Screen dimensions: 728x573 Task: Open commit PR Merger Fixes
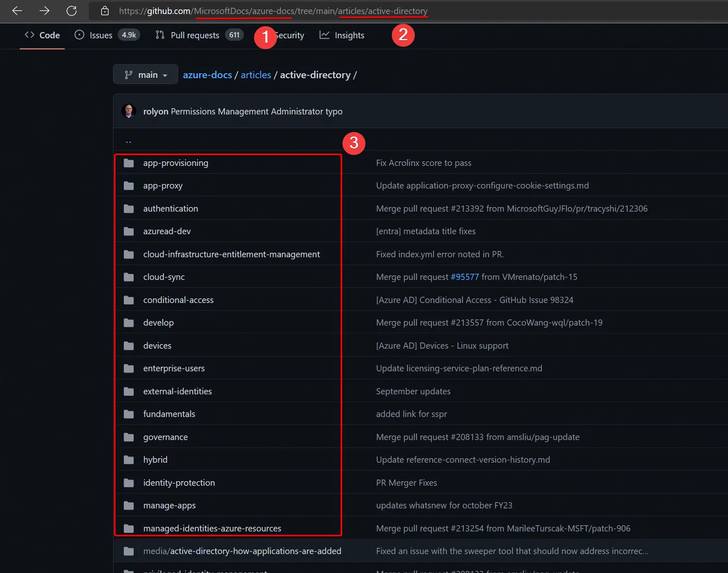(407, 483)
